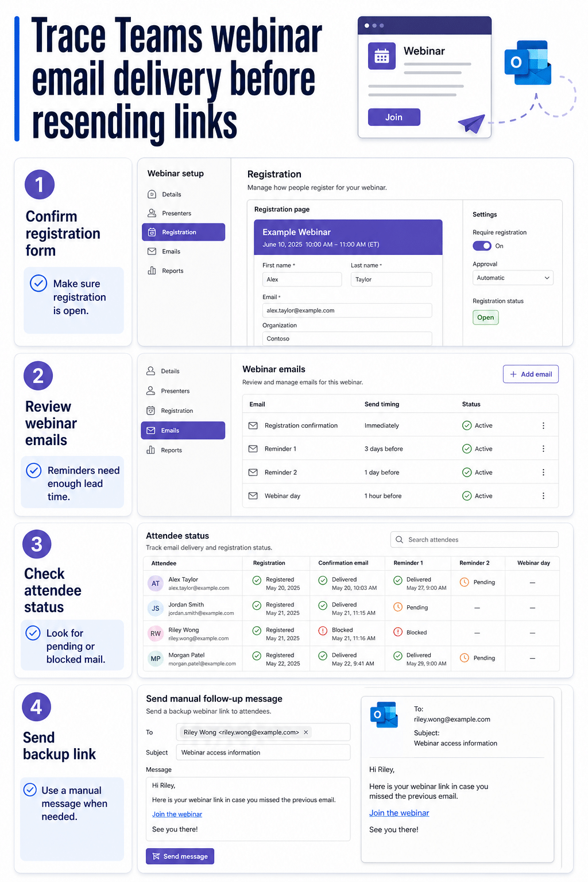Open Approval dropdown set to Automatic
The width and height of the screenshot is (588, 882).
(x=513, y=278)
